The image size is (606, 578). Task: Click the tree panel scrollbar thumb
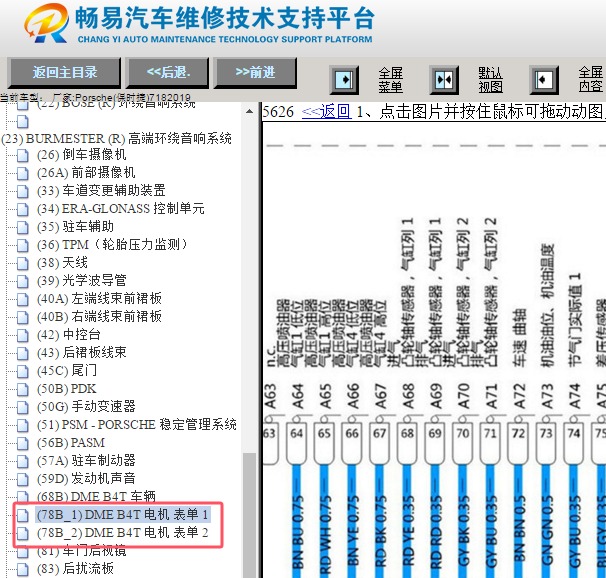(x=250, y=515)
